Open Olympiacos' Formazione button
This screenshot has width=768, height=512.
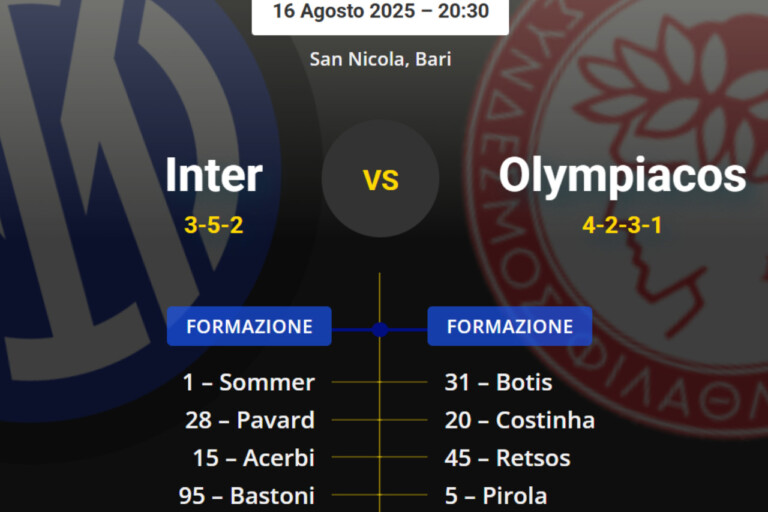point(509,326)
